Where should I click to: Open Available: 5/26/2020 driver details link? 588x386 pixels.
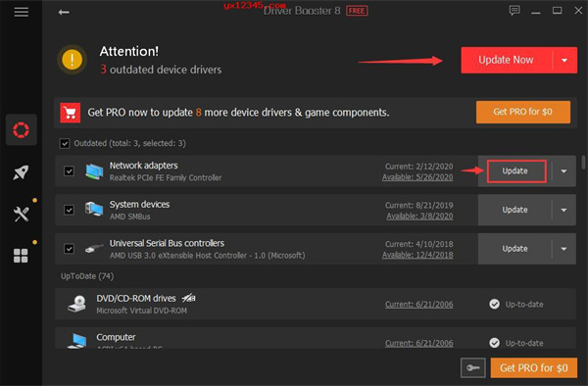[417, 177]
